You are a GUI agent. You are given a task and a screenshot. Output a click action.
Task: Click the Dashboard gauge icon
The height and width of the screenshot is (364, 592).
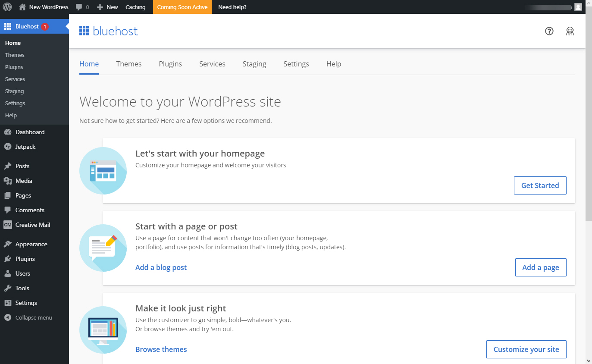8,132
